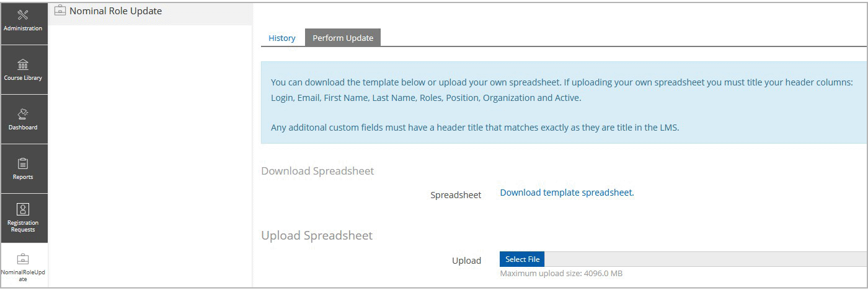Screen dimensions: 868x291
Task: Click the Administration label in the sidebar
Action: click(x=23, y=28)
